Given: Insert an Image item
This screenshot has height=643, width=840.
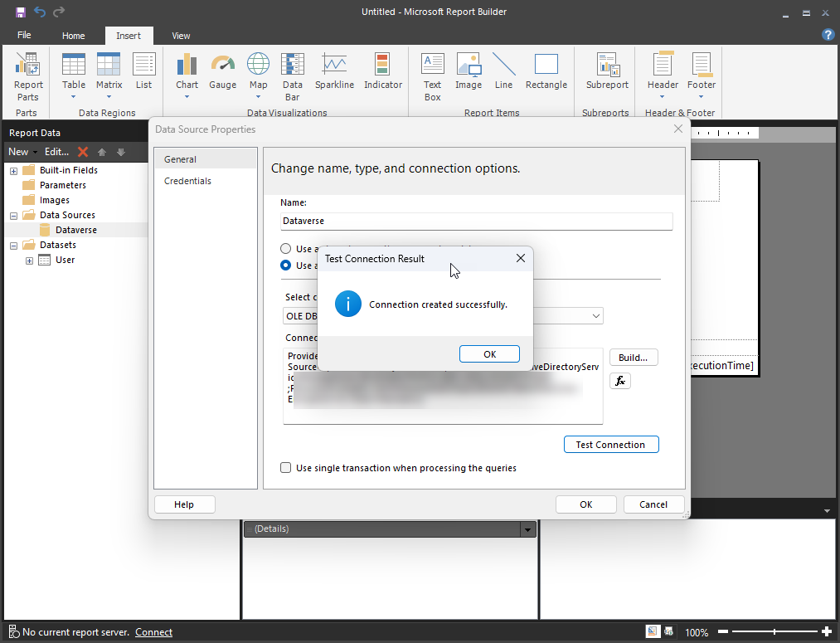Looking at the screenshot, I should pyautogui.click(x=469, y=71).
